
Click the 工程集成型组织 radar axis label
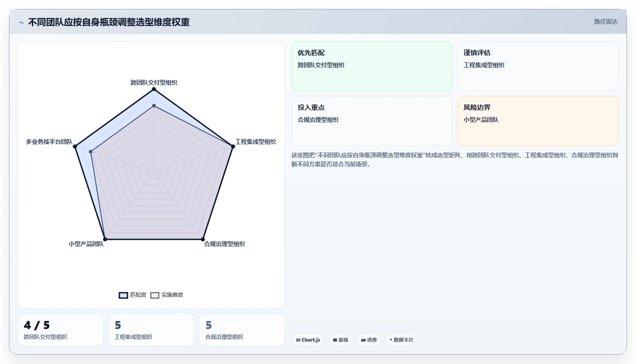255,142
